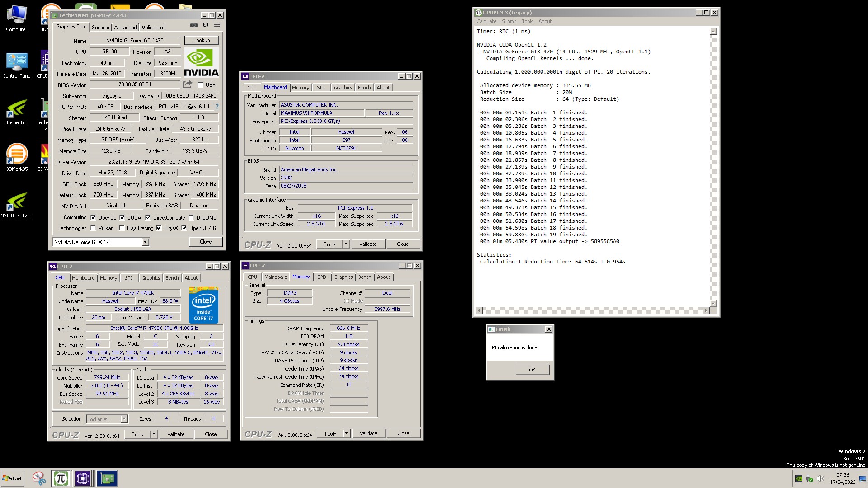Click the GPUPI vertical scrollbar down arrow
The height and width of the screenshot is (488, 868).
713,304
